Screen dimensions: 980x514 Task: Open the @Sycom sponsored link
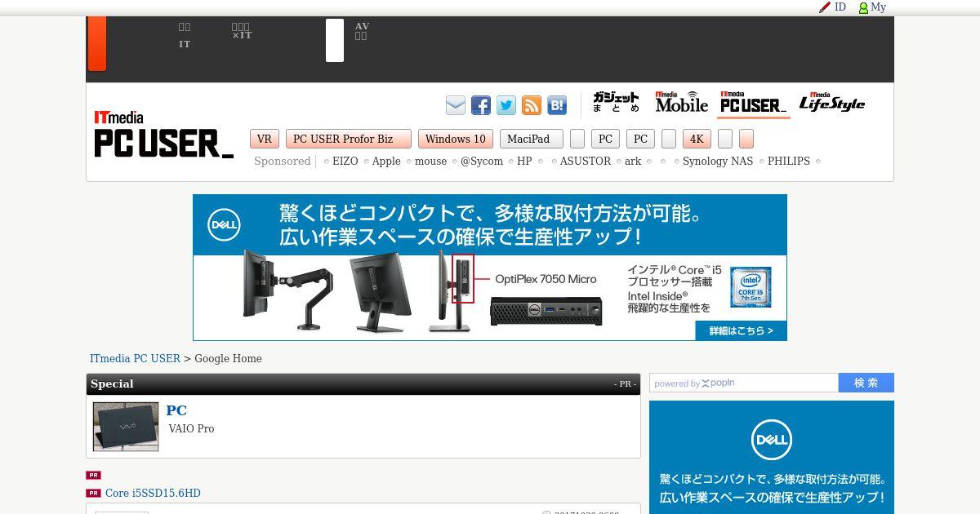pos(482,162)
